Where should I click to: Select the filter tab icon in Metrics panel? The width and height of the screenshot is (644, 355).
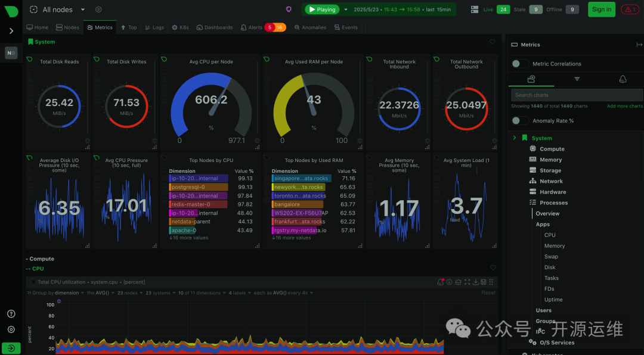[577, 79]
